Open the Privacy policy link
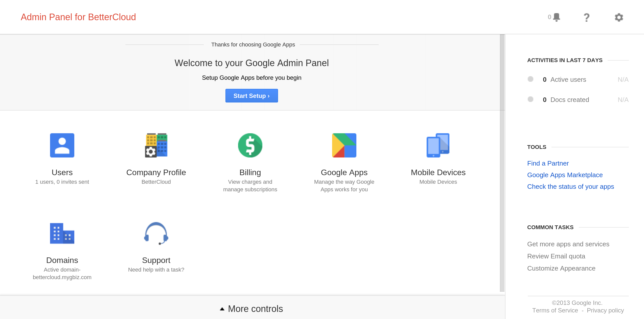Image resolution: width=644 pixels, height=319 pixels. pyautogui.click(x=605, y=310)
